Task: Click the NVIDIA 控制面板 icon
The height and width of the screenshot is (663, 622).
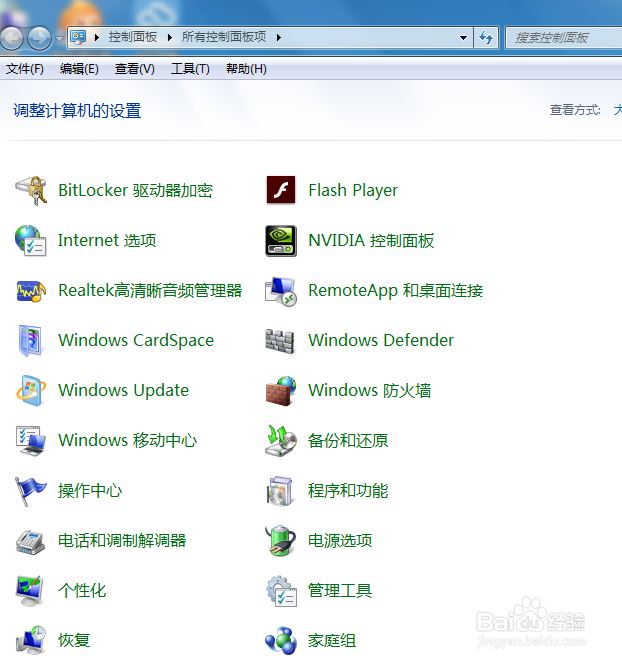Action: click(281, 241)
